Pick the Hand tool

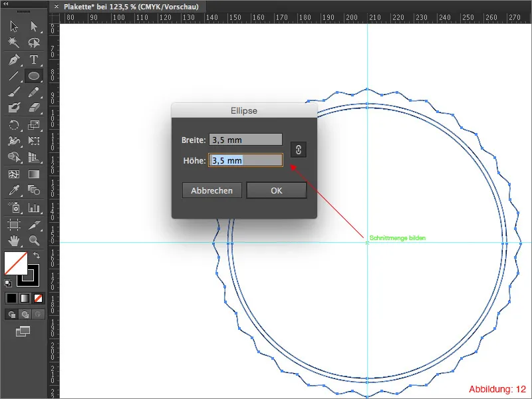pyautogui.click(x=14, y=241)
